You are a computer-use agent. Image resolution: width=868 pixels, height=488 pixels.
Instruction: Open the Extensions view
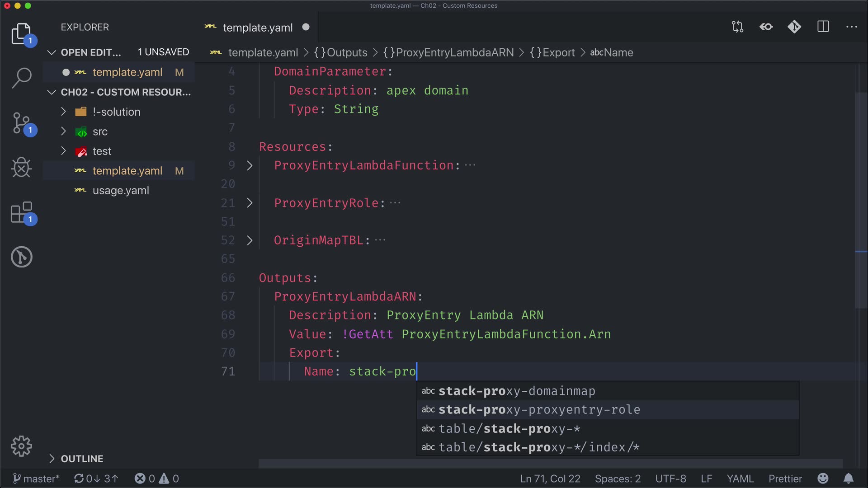pyautogui.click(x=21, y=212)
